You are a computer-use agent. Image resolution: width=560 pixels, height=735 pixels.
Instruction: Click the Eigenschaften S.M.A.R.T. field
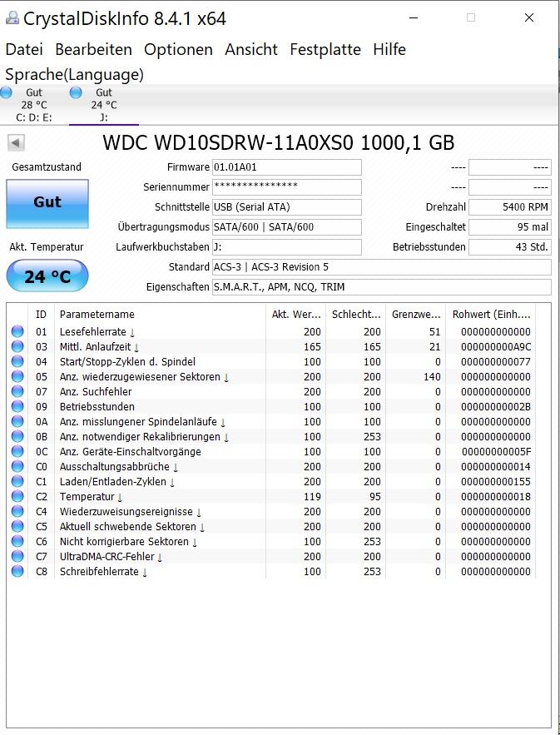(381, 287)
